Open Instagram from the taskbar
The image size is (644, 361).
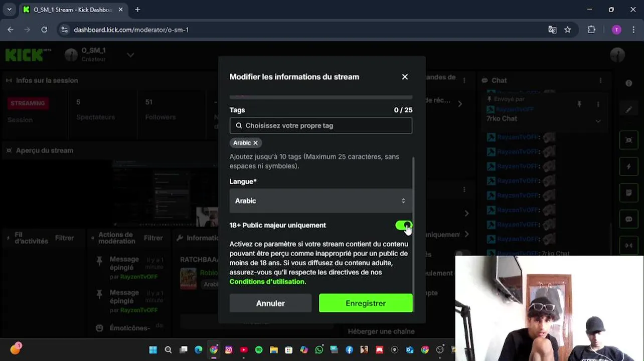[229, 350]
